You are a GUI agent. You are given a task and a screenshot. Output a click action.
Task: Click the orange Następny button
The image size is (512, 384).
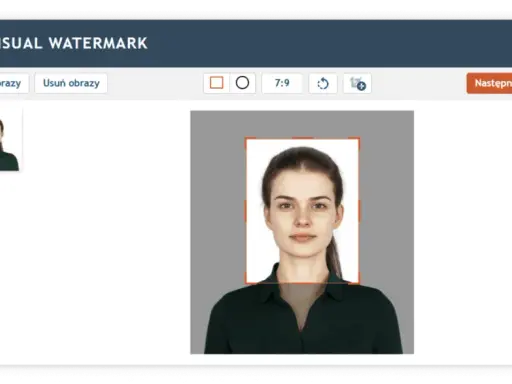(x=489, y=83)
